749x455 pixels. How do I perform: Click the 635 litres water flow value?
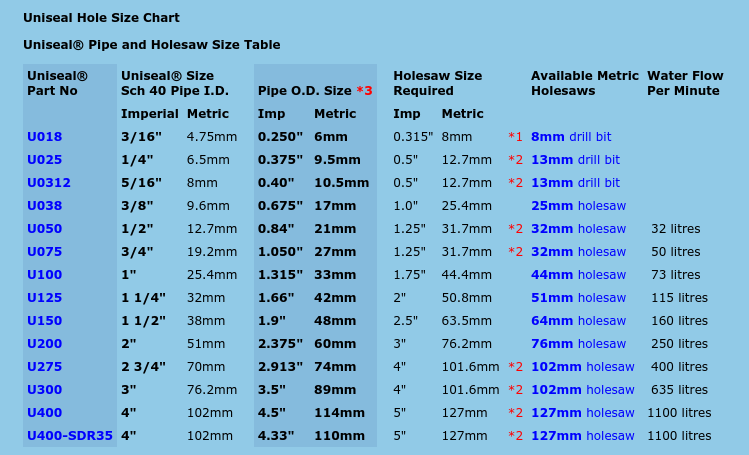pos(679,390)
